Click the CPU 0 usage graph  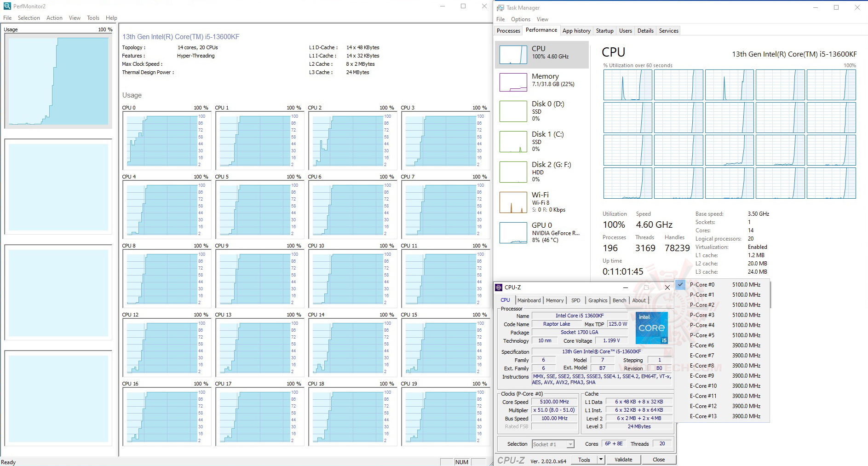[x=167, y=140]
